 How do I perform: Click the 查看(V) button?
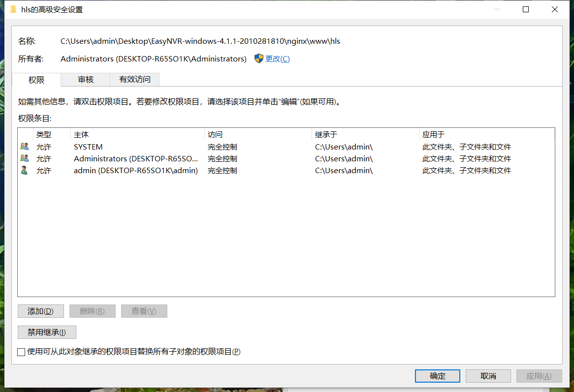(144, 311)
